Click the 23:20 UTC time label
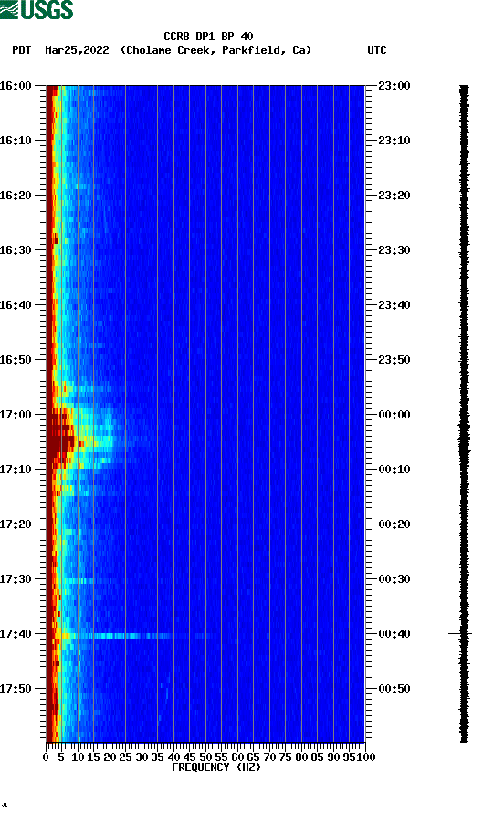Screen dimensions: 504x815 coord(394,196)
